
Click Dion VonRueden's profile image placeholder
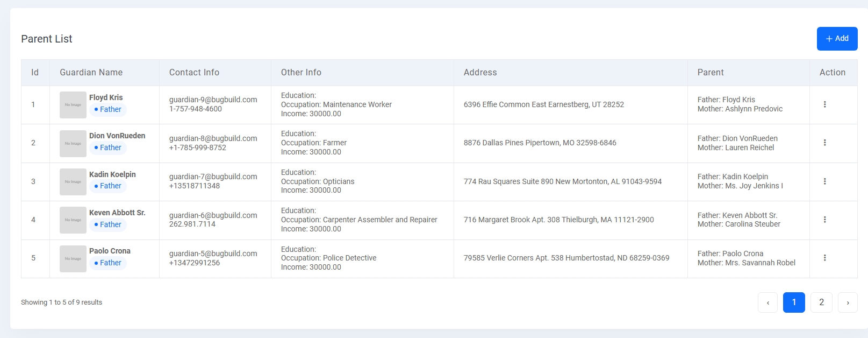73,143
